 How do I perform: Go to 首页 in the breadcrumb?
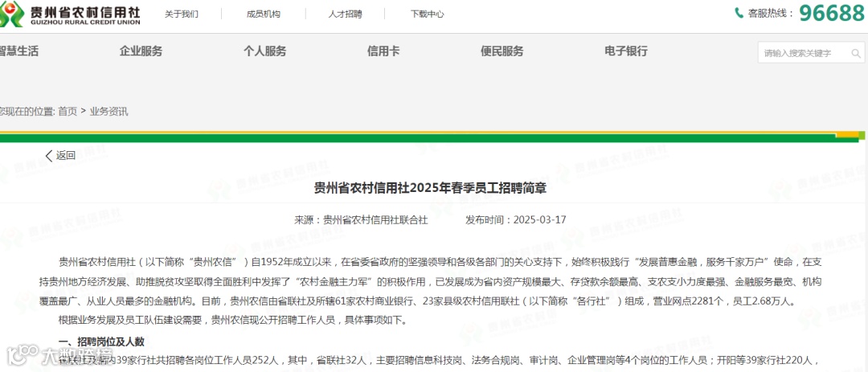[x=68, y=111]
